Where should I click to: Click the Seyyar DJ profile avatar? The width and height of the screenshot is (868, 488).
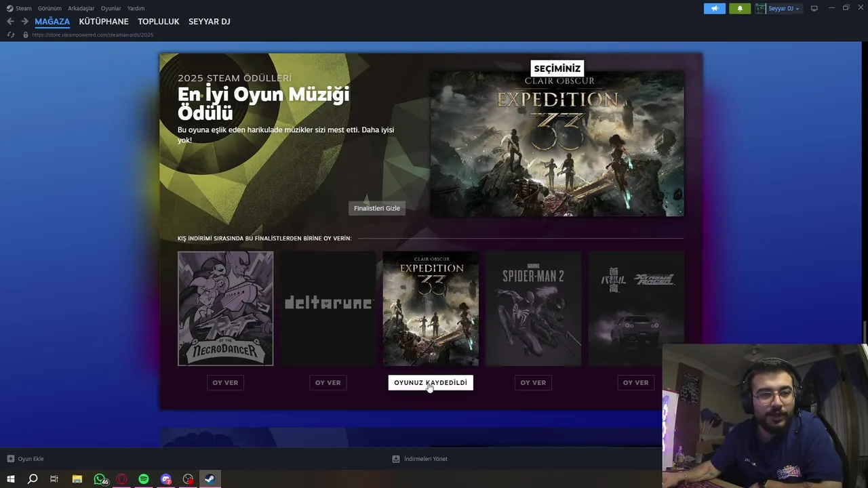(x=760, y=8)
